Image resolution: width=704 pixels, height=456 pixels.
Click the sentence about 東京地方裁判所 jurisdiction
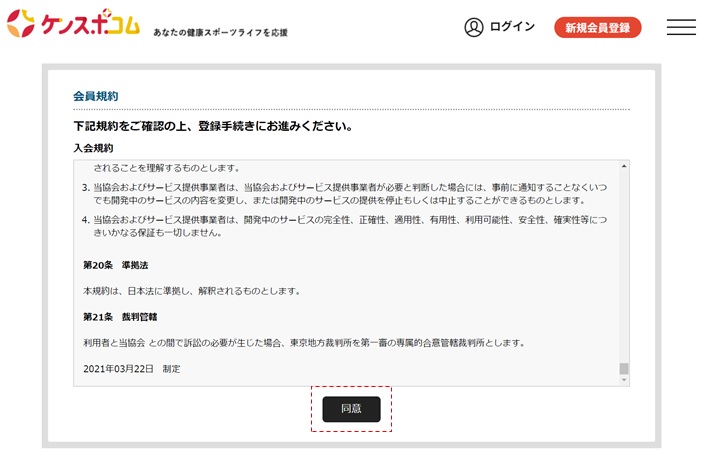pos(304,343)
